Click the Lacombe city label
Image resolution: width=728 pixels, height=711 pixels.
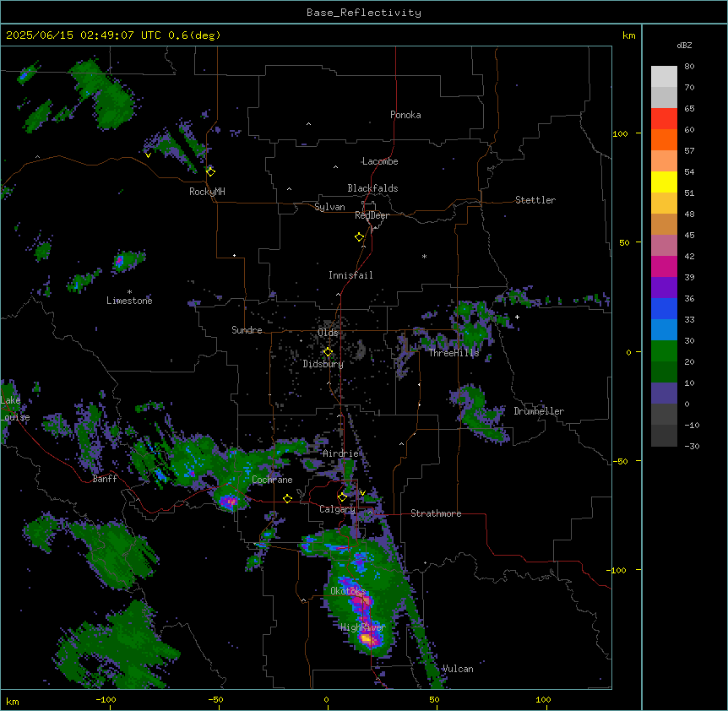pos(380,161)
